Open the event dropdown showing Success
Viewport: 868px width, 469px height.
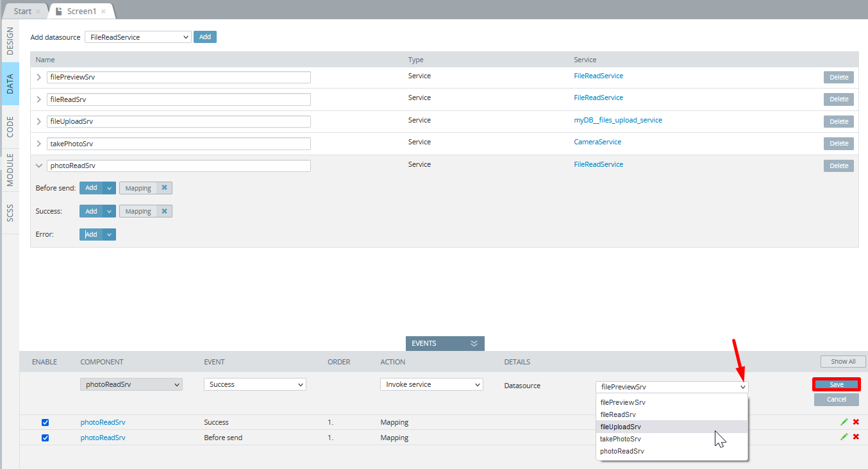pos(255,384)
